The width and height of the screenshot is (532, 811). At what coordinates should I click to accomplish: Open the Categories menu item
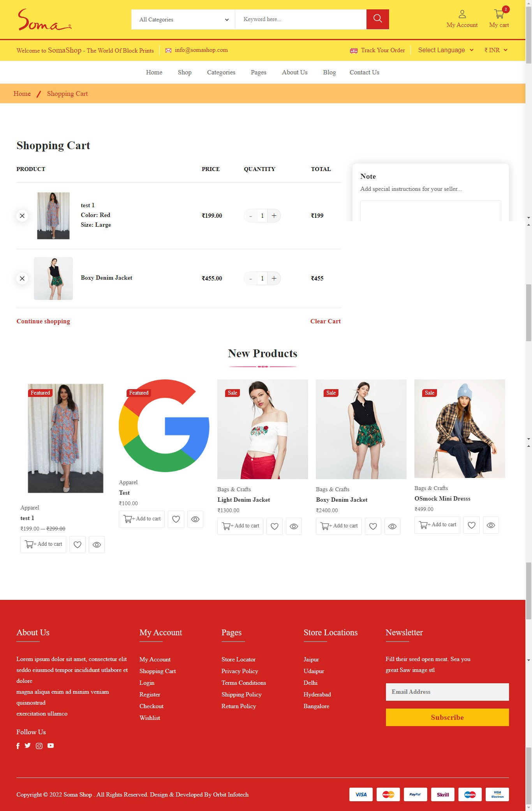(x=221, y=72)
